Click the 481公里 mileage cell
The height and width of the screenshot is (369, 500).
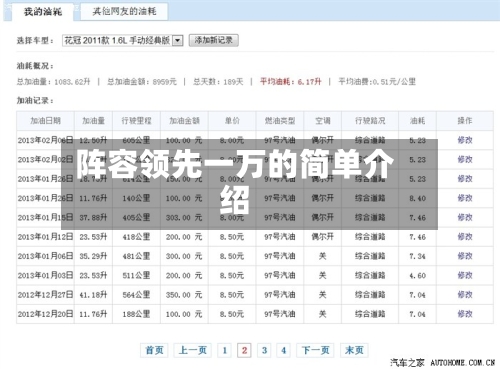[x=136, y=256]
